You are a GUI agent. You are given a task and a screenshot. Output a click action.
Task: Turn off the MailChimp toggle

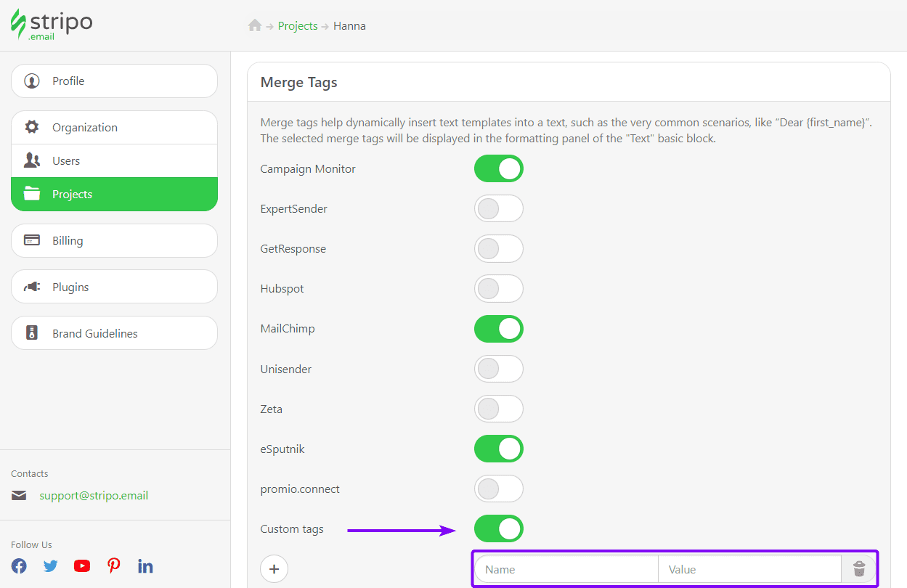[498, 328]
